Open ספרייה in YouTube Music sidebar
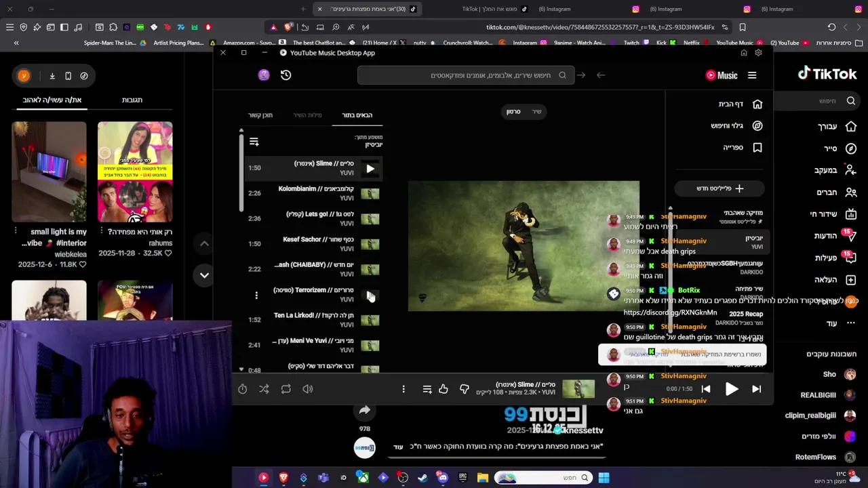The height and width of the screenshot is (488, 868). 743,147
